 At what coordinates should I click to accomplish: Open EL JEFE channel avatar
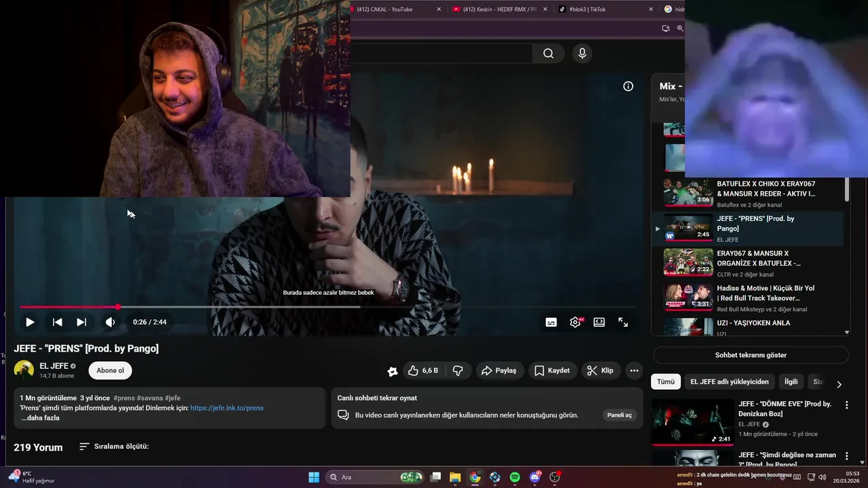(24, 370)
